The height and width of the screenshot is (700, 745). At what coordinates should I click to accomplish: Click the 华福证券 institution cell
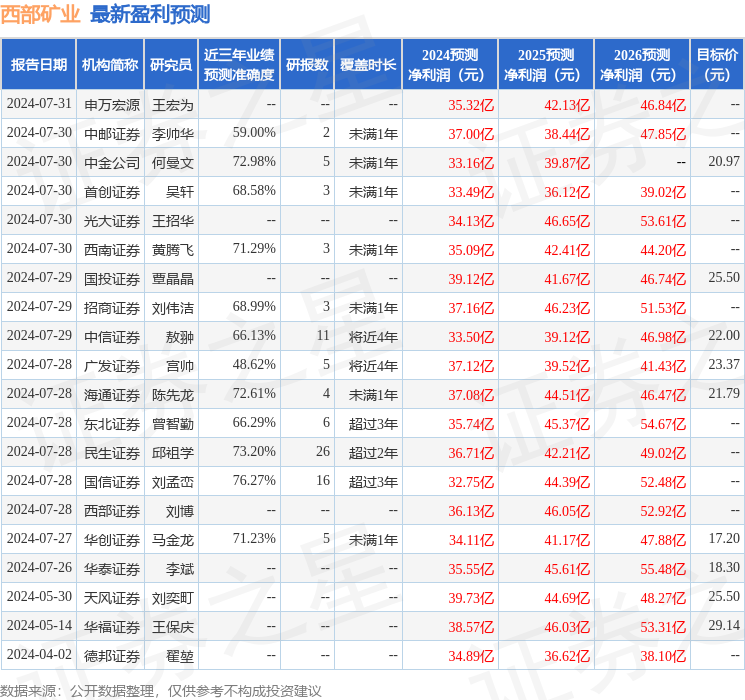point(112,627)
